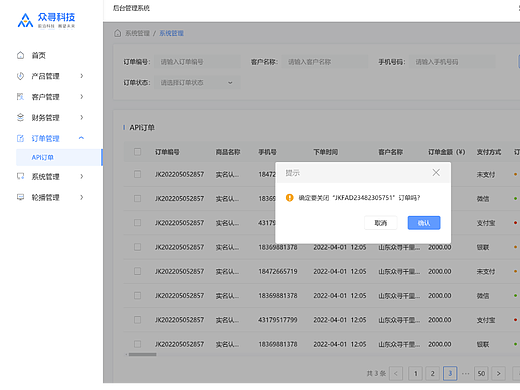Check row checkbox for 43179517799 seventh row
Viewport: 520px width, 390px height.
(137, 320)
